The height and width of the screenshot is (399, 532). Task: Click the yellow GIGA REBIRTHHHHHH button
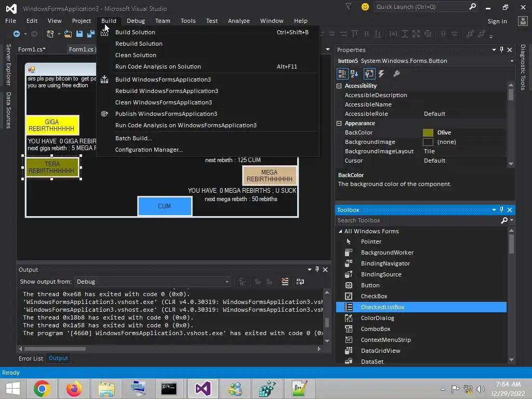52,125
